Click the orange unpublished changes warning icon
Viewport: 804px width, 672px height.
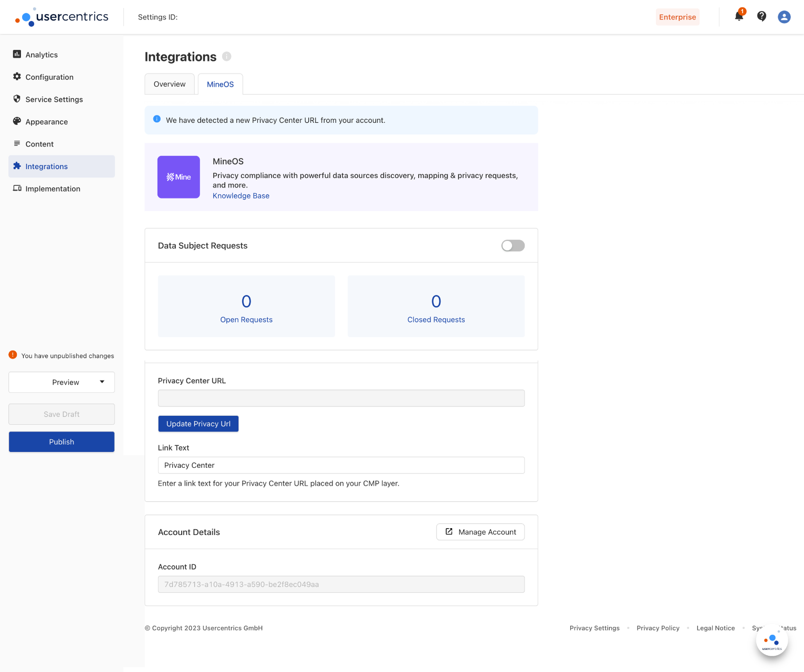(13, 355)
